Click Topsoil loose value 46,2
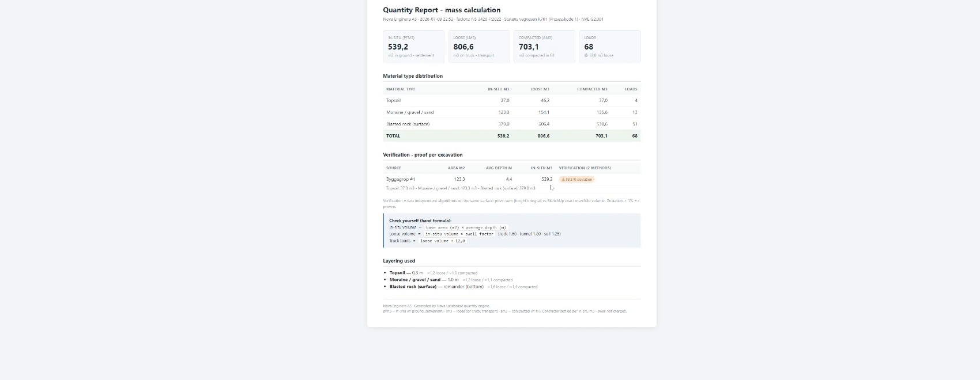 click(545, 101)
